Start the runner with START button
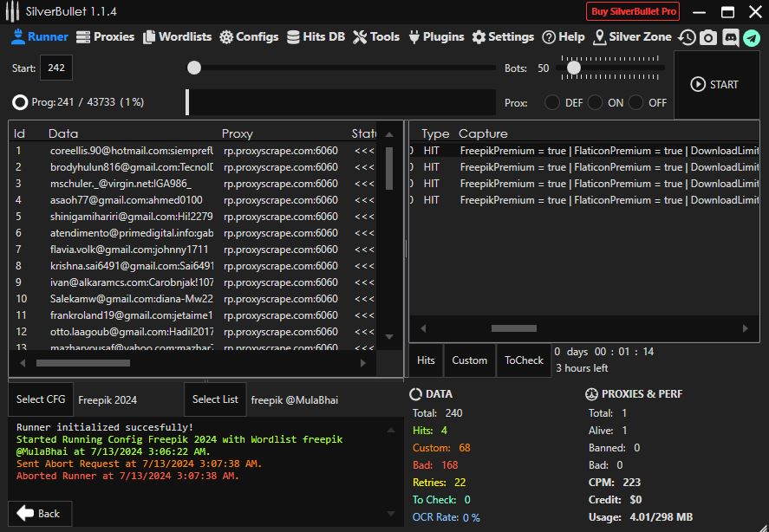This screenshot has width=769, height=532. (716, 84)
